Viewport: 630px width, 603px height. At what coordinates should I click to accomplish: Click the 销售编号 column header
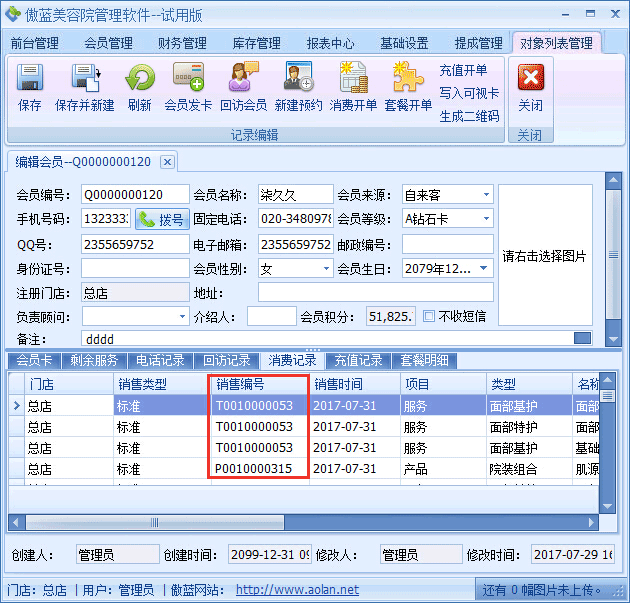(259, 384)
